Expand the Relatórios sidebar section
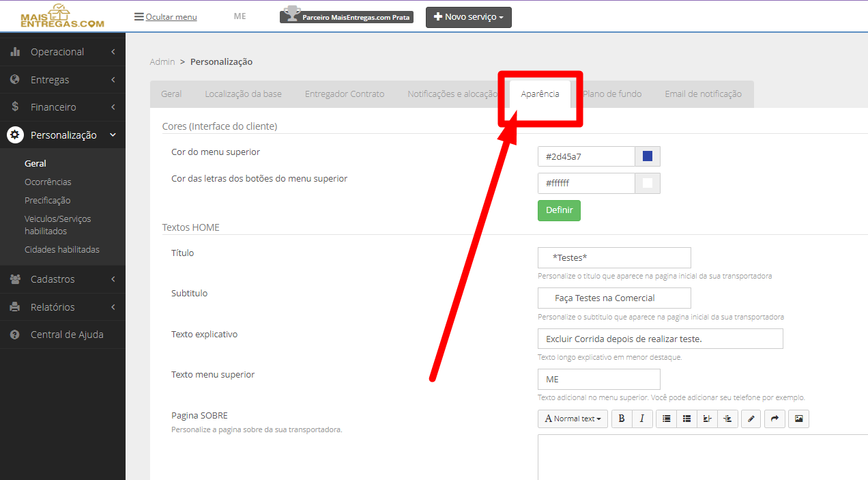868x480 pixels. click(x=63, y=307)
